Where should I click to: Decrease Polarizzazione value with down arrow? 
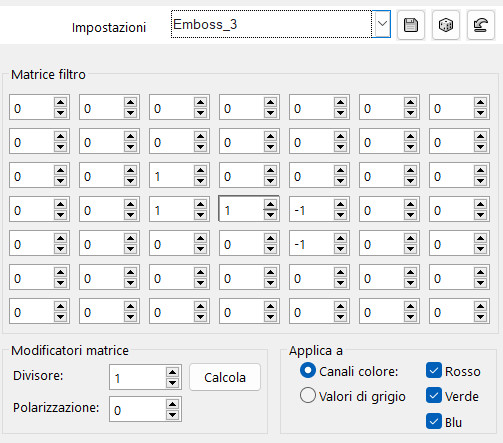click(x=172, y=414)
